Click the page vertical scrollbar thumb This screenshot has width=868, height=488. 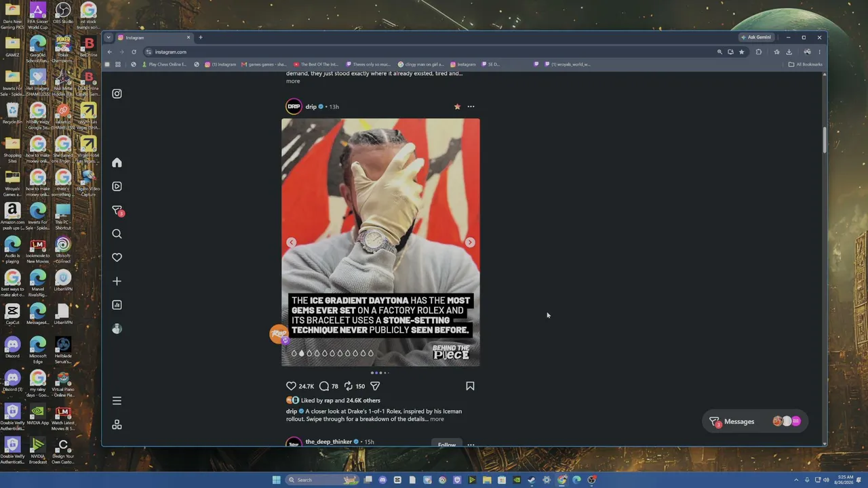click(x=825, y=140)
